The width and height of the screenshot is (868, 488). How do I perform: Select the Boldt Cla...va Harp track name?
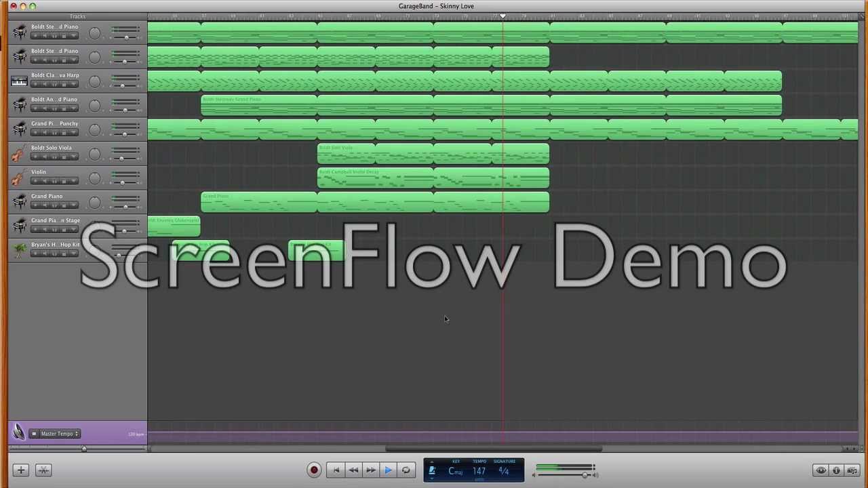pyautogui.click(x=55, y=75)
